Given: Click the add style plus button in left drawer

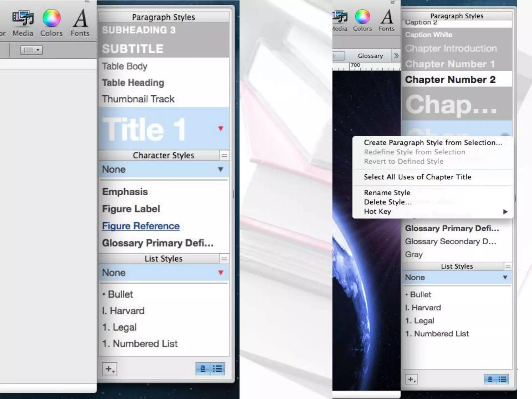Looking at the screenshot, I should tap(110, 369).
